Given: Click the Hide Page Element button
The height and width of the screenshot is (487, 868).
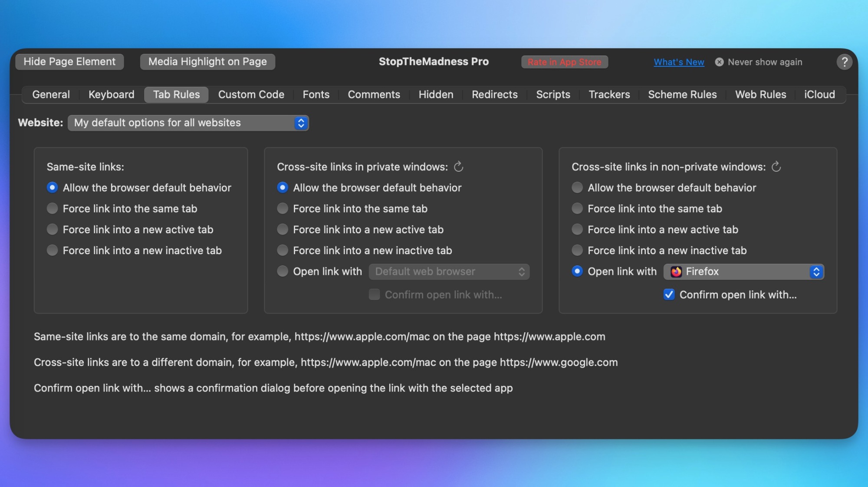Looking at the screenshot, I should [x=69, y=62].
